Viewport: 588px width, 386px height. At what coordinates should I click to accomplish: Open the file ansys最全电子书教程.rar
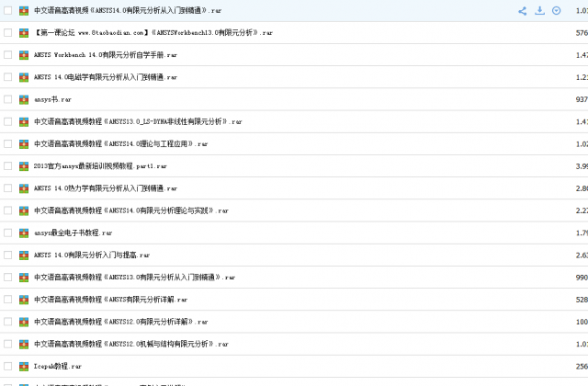[x=73, y=233]
